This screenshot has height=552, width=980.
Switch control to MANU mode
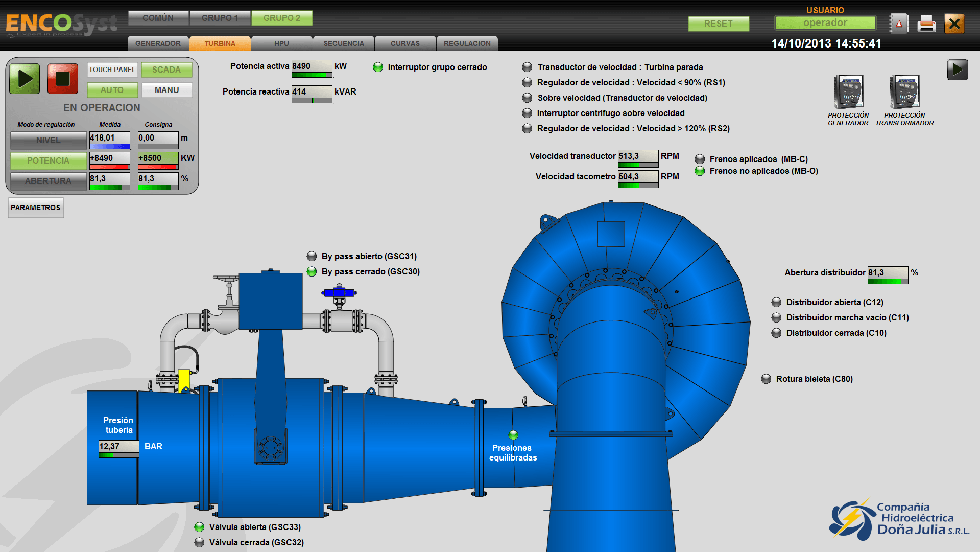(167, 90)
